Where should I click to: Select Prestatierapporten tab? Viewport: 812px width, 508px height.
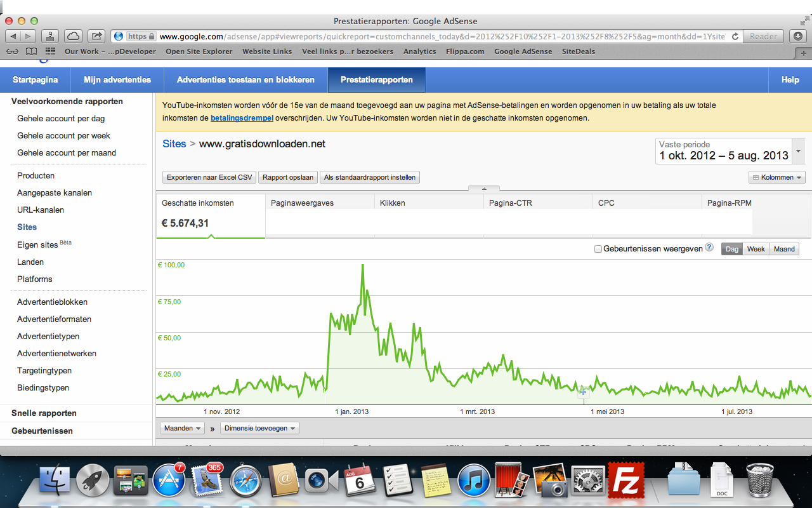pyautogui.click(x=377, y=80)
